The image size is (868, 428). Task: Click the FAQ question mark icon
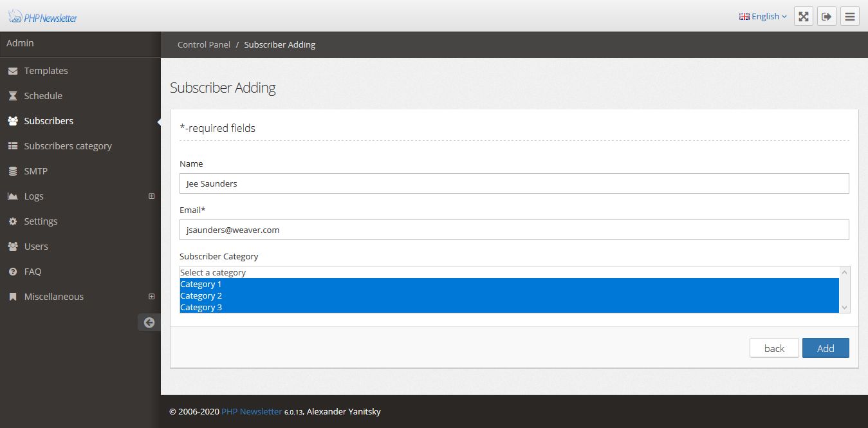[x=13, y=272]
